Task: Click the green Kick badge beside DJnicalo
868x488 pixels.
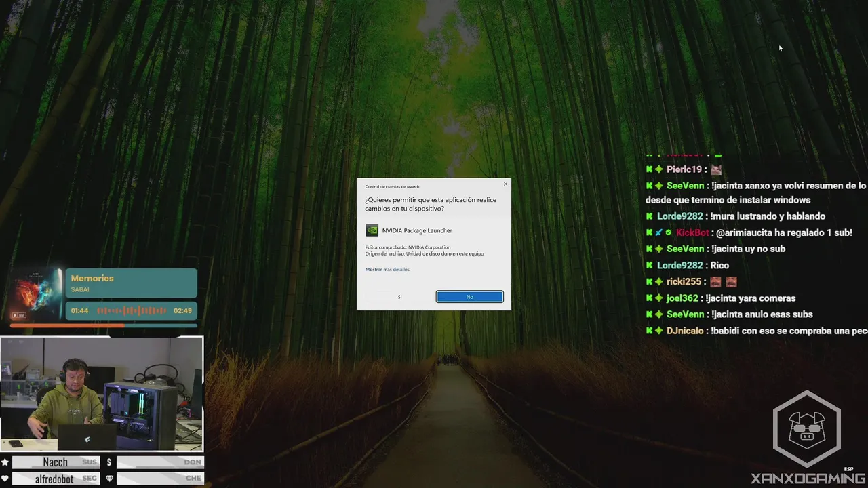Action: tap(649, 331)
